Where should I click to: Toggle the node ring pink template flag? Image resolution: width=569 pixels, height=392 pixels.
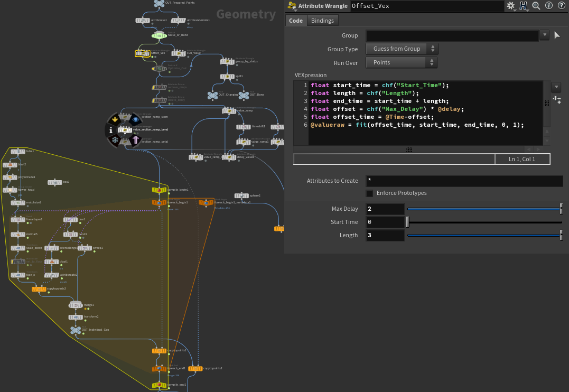coord(136,140)
